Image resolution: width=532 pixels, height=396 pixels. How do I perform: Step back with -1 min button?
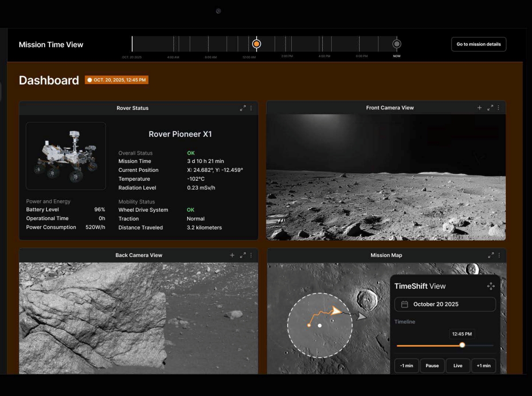(x=407, y=365)
